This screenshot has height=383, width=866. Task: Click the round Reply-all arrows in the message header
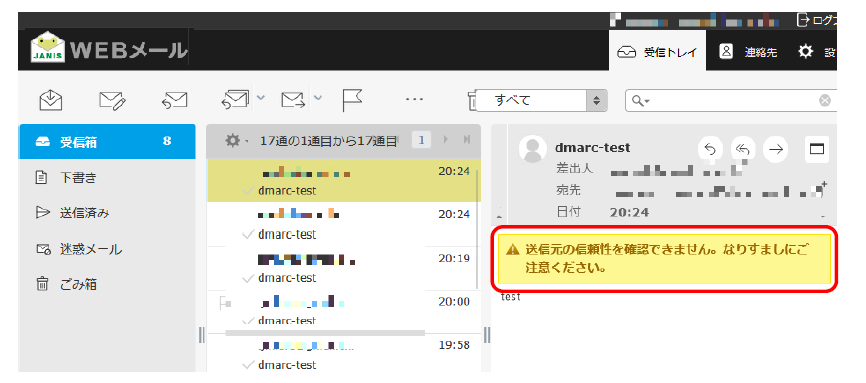click(x=743, y=149)
